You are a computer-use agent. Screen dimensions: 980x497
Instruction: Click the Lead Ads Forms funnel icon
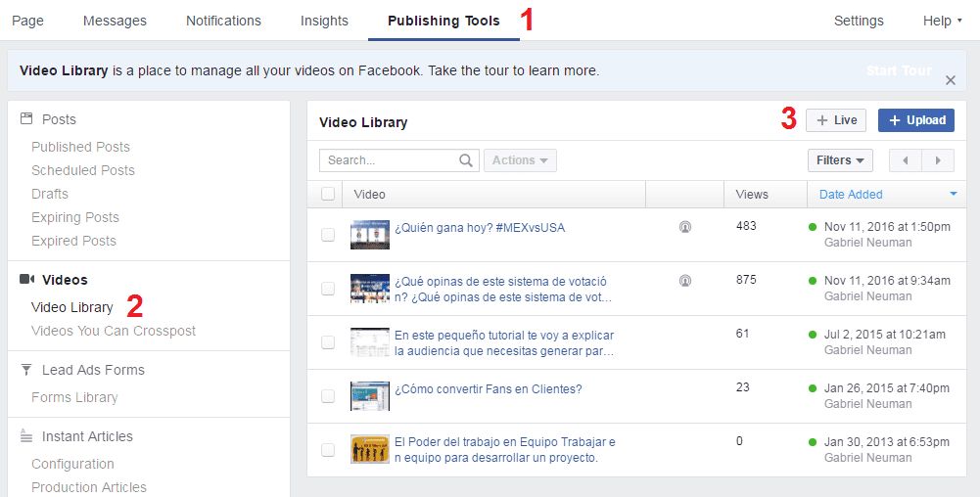pyautogui.click(x=26, y=370)
